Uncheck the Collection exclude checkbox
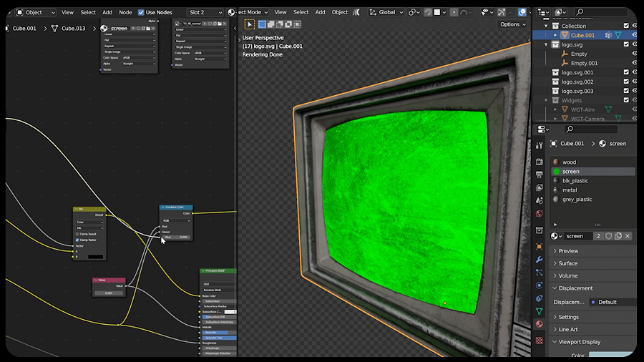Viewport: 644px width, 362px height. coord(626,26)
